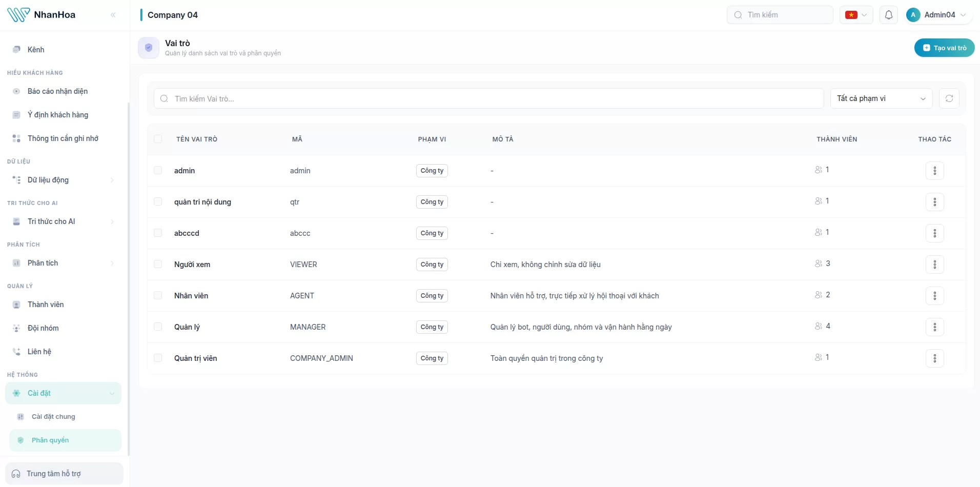
Task: Click the Kênh sidebar icon
Action: click(x=16, y=50)
